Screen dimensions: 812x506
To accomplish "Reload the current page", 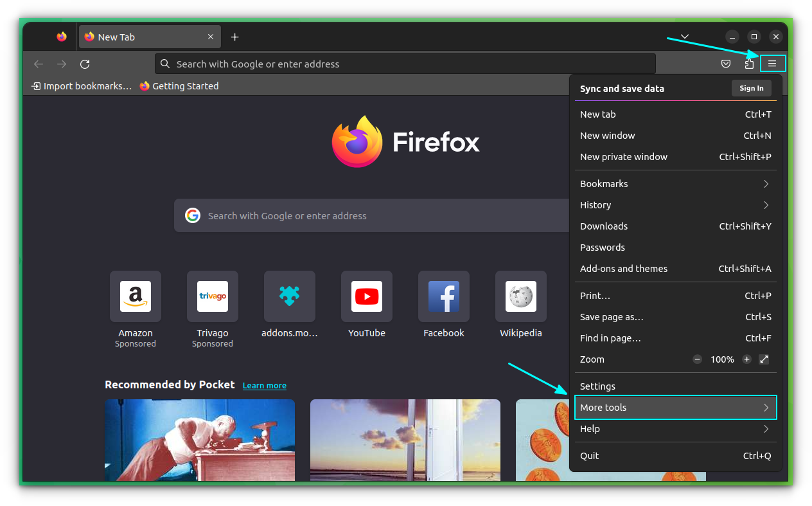I will point(85,64).
